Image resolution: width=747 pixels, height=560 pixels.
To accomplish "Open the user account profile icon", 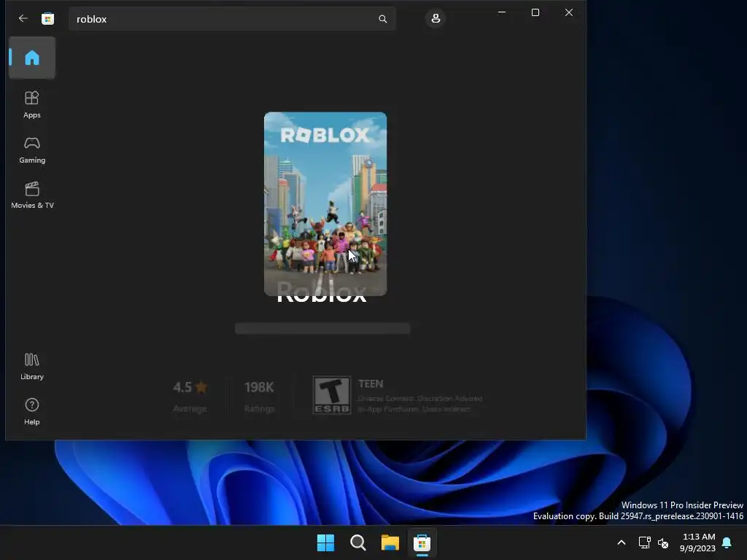I will (436, 18).
